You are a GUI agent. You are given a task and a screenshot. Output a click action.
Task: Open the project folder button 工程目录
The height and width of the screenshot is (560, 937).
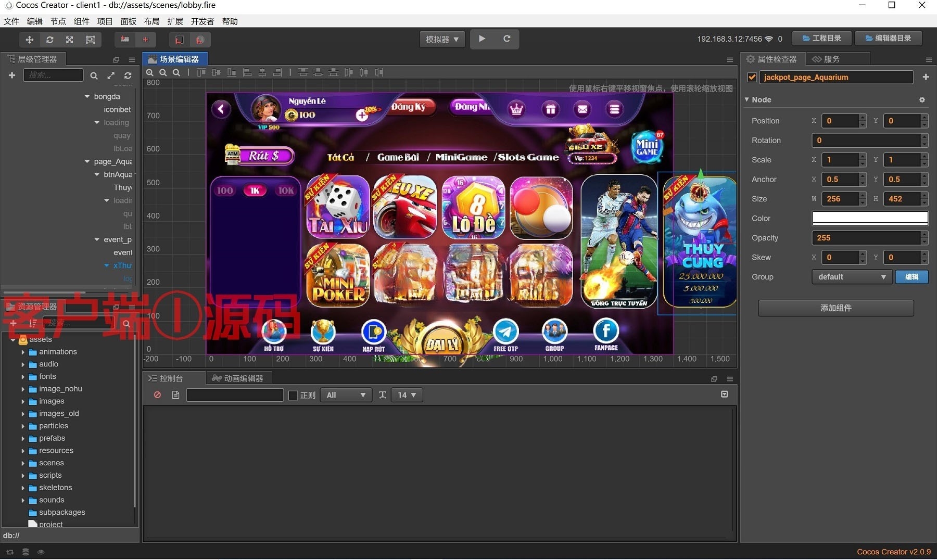(x=821, y=39)
